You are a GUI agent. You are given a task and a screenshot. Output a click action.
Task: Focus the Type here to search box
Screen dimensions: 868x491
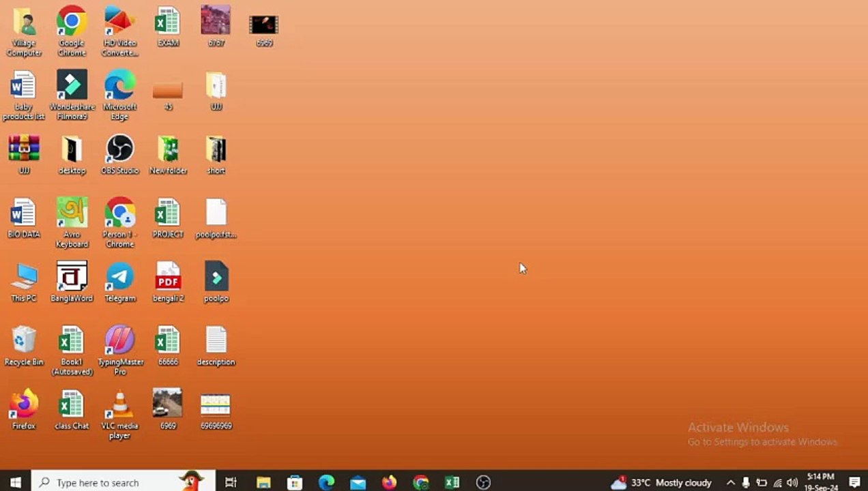tap(124, 482)
